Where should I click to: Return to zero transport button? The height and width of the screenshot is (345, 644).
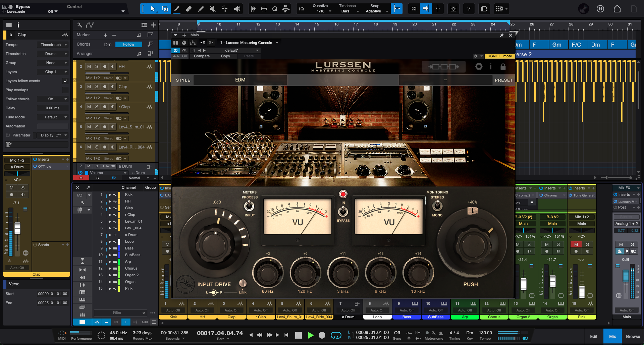coord(286,335)
